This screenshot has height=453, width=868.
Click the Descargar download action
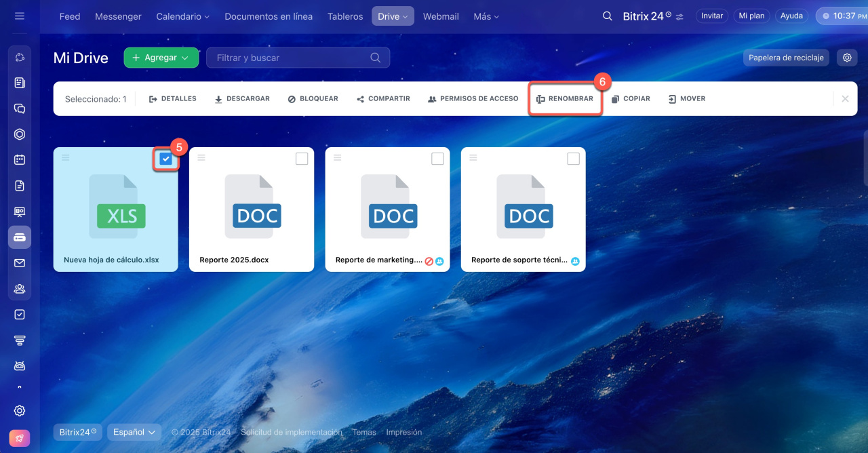coord(242,99)
